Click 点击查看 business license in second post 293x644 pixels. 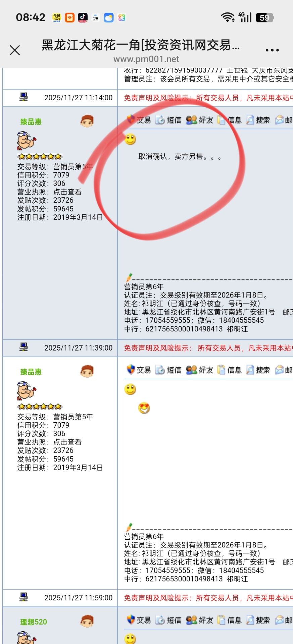pos(67,442)
